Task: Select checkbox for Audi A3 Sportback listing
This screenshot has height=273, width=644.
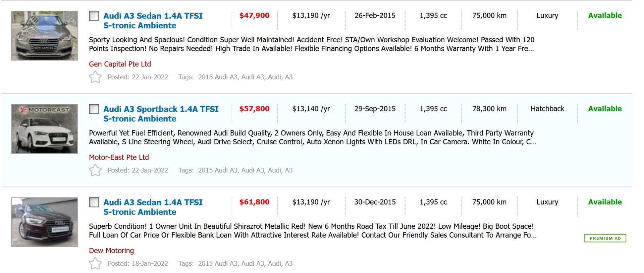Action: coord(94,109)
